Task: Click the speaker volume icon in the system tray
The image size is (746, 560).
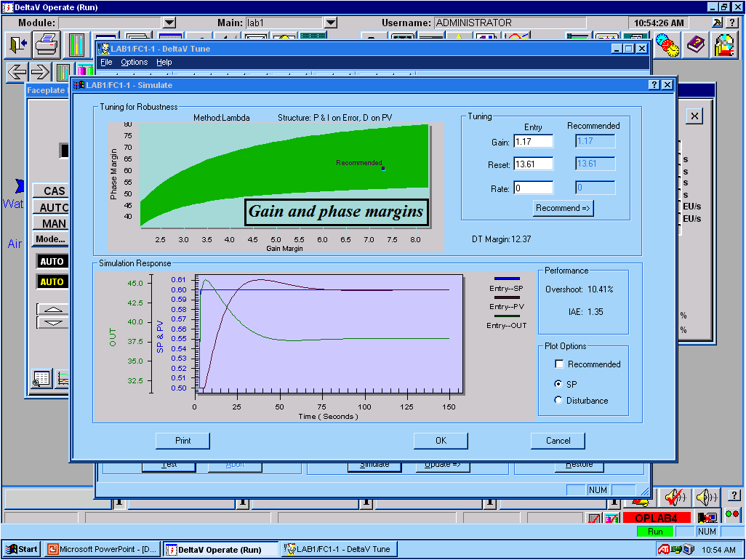Action: click(688, 550)
